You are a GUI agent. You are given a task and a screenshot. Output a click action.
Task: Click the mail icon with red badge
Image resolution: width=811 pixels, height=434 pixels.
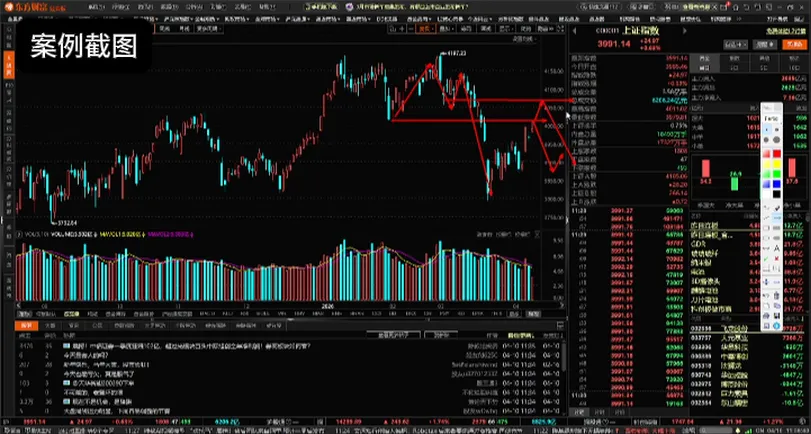pyautogui.click(x=724, y=7)
